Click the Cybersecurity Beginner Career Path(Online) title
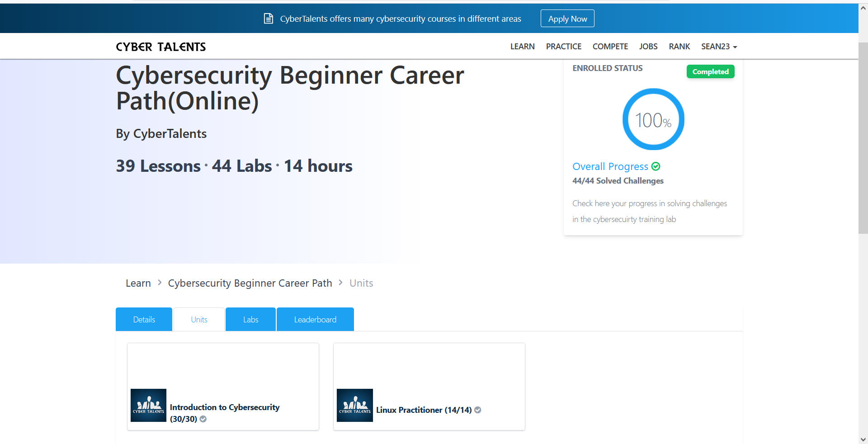Image resolution: width=868 pixels, height=444 pixels. tap(290, 88)
